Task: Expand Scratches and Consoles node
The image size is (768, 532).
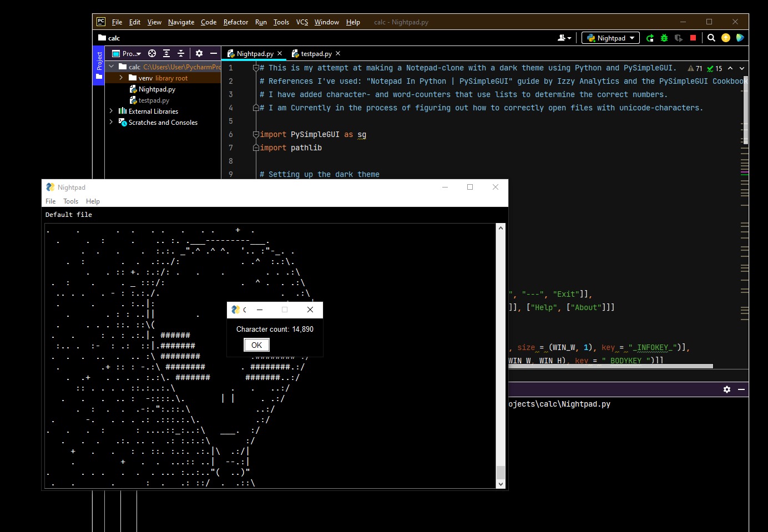Action: click(112, 122)
